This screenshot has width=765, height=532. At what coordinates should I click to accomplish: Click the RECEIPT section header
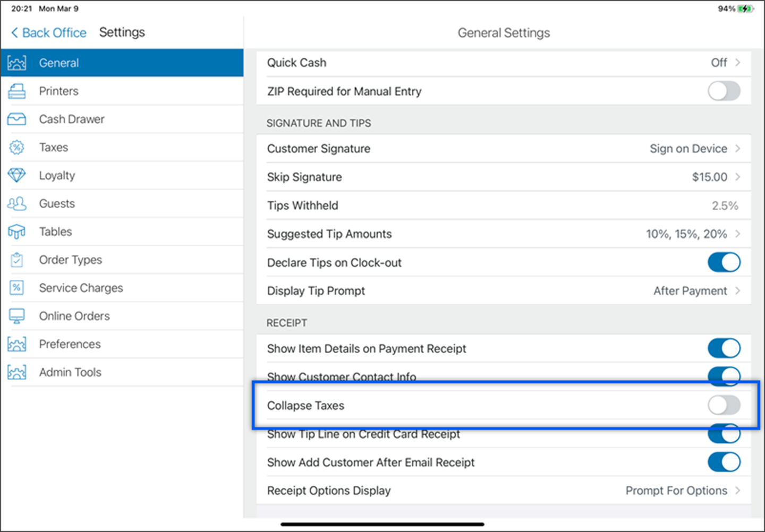[287, 323]
